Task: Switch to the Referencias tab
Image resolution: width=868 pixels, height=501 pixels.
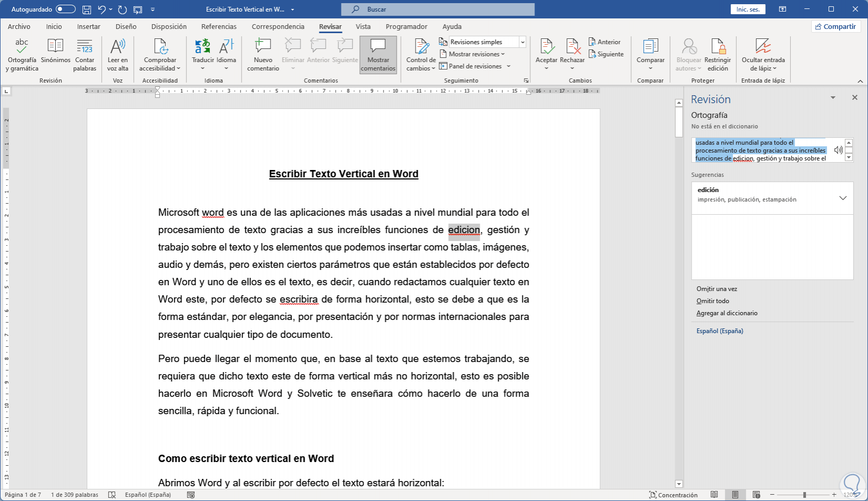Action: point(219,26)
